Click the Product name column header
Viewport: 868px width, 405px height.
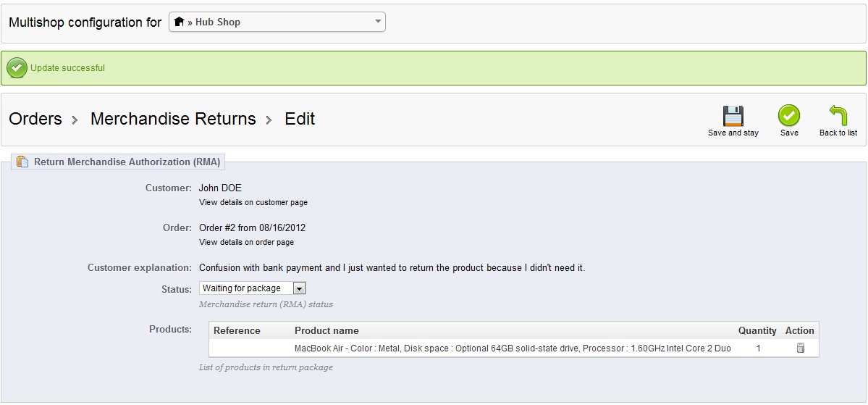coord(326,330)
